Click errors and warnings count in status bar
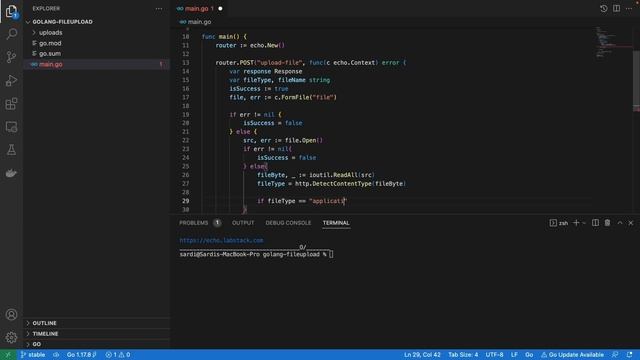 pos(118,355)
